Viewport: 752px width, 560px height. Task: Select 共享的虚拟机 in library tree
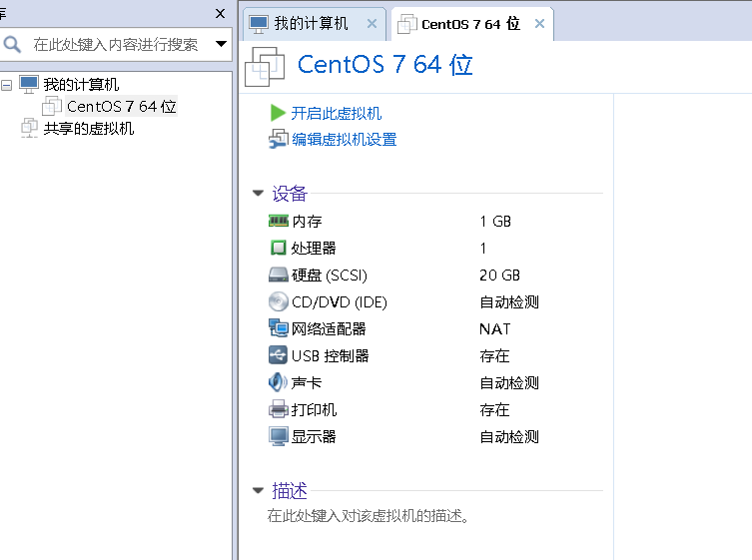click(x=89, y=129)
